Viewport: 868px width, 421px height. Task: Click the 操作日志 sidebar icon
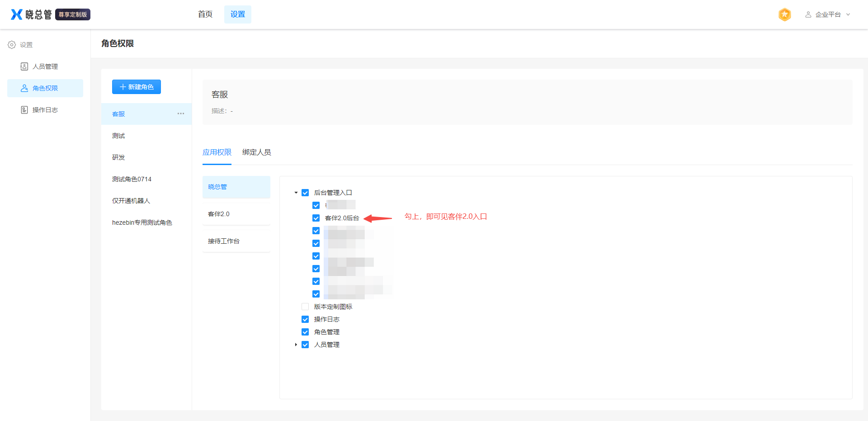pos(24,110)
